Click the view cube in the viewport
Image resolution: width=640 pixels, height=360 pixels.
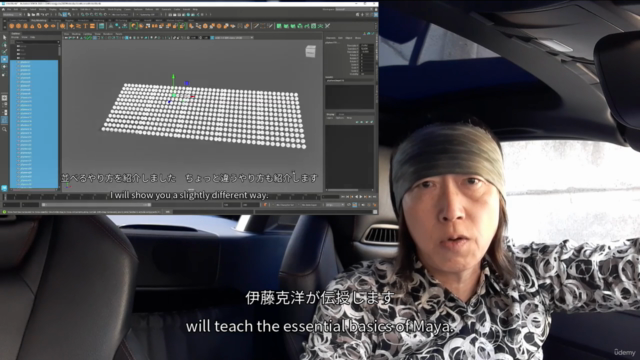(311, 52)
